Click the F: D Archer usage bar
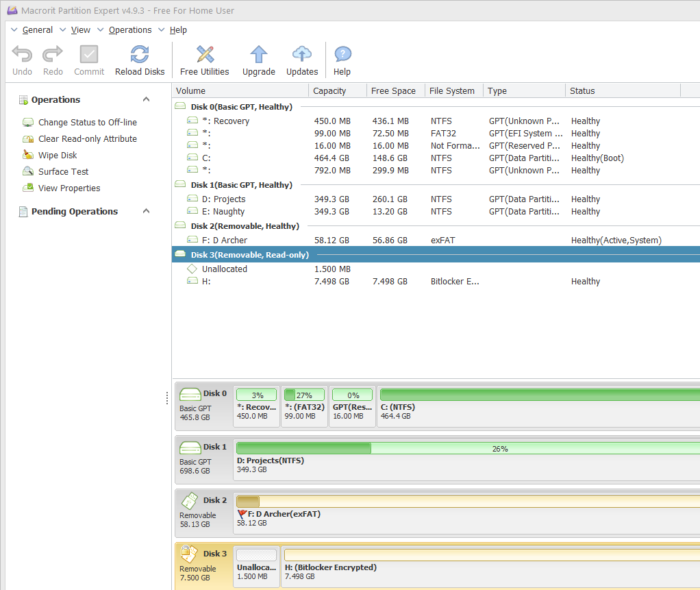The width and height of the screenshot is (700, 590). point(468,502)
